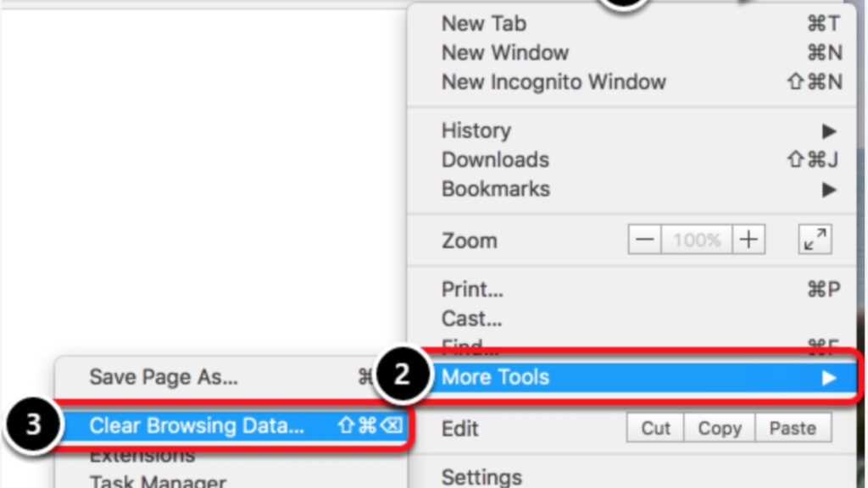Click the Copy button
This screenshot has height=488, width=868.
719,428
